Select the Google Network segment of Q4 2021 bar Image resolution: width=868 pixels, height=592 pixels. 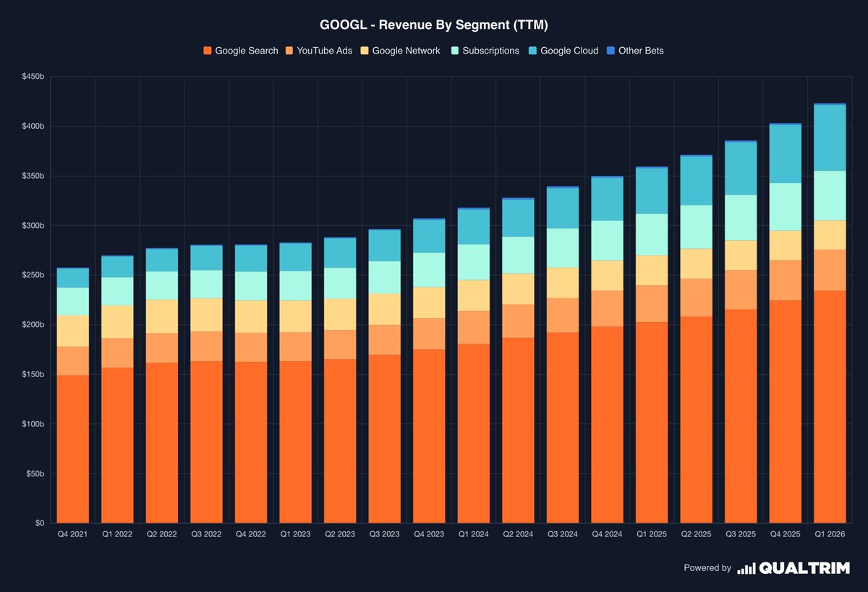(x=73, y=331)
